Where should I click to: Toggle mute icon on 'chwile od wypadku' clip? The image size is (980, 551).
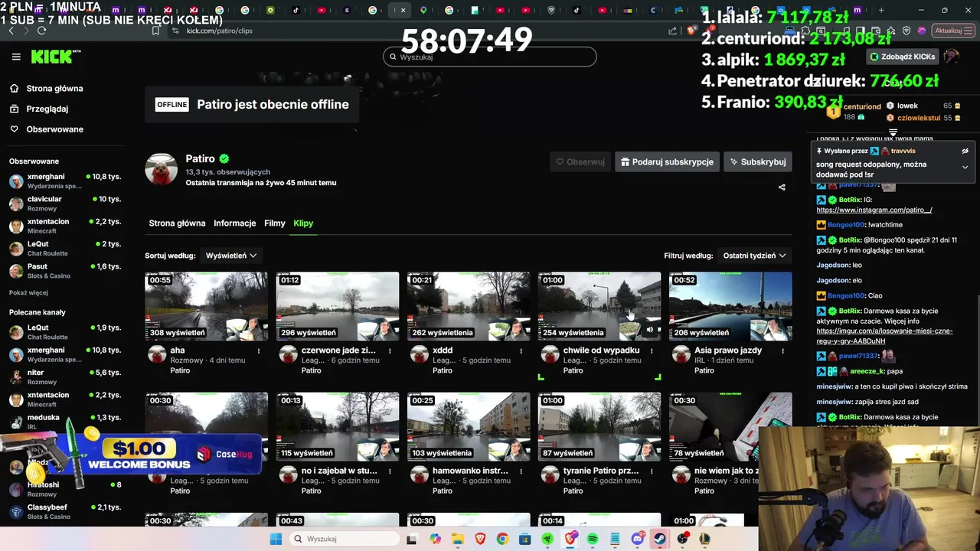click(x=650, y=331)
